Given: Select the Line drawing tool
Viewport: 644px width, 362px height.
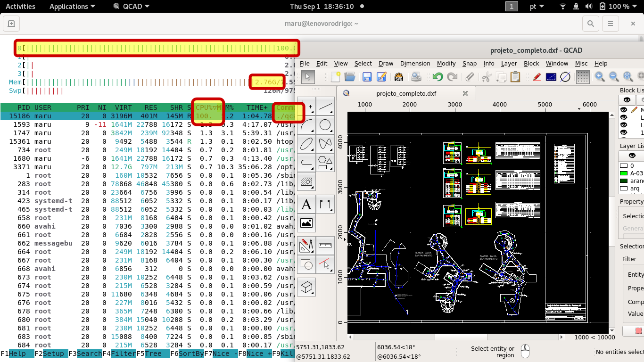Looking at the screenshot, I should point(325,107).
